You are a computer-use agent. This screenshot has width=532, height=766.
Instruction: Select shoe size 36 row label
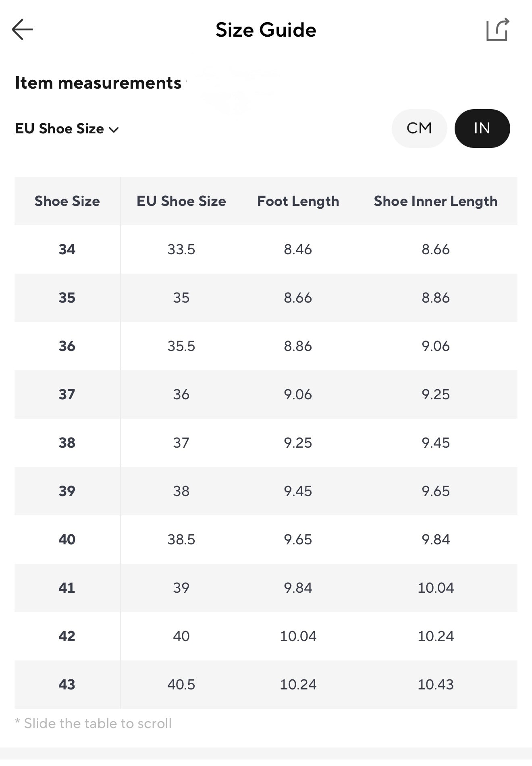click(67, 346)
